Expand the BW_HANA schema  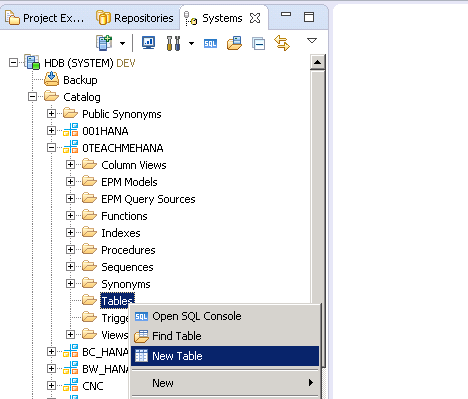pyautogui.click(x=51, y=368)
